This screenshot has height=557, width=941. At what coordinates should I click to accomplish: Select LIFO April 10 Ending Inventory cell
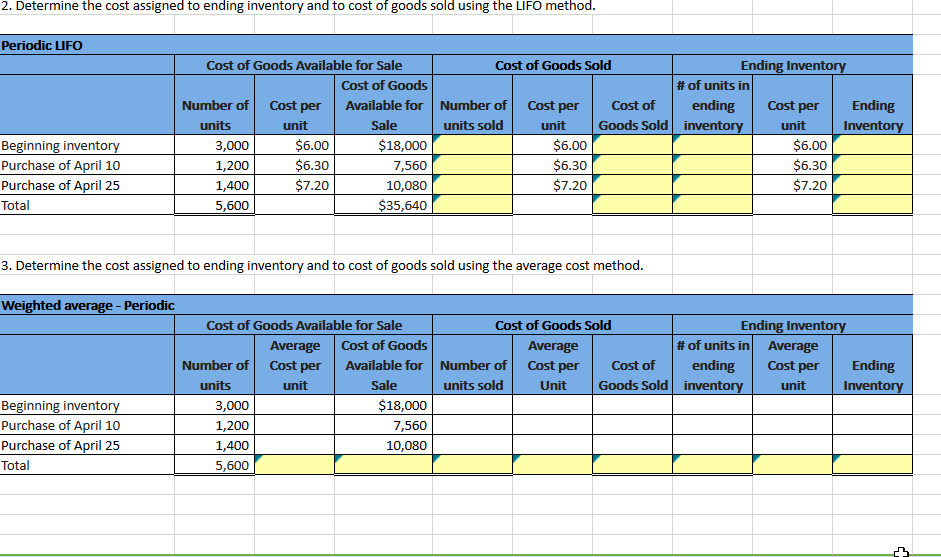[x=873, y=165]
